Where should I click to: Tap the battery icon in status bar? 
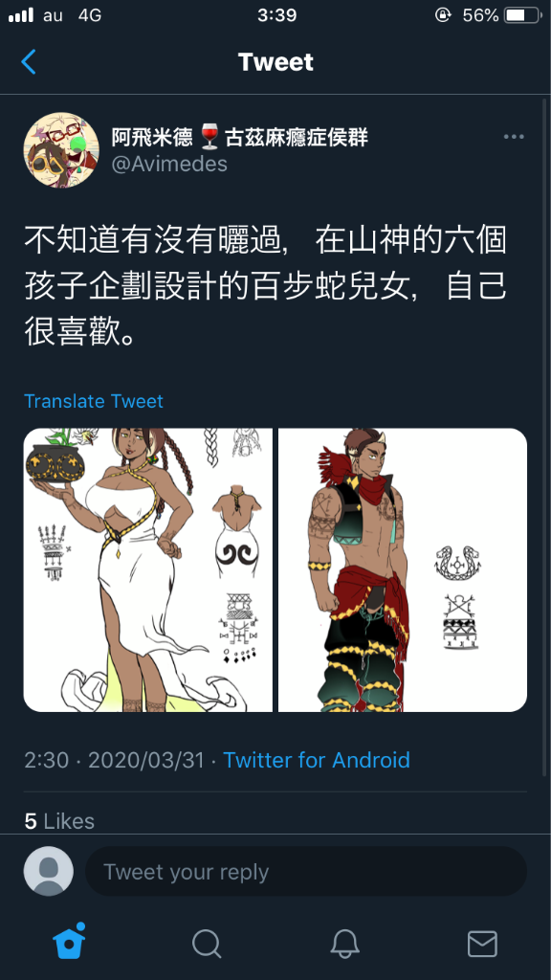[x=523, y=15]
